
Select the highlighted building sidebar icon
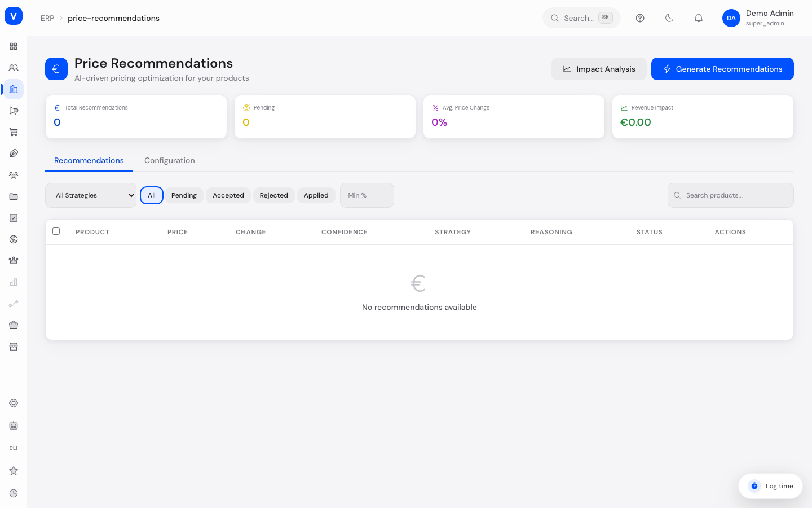pyautogui.click(x=14, y=89)
